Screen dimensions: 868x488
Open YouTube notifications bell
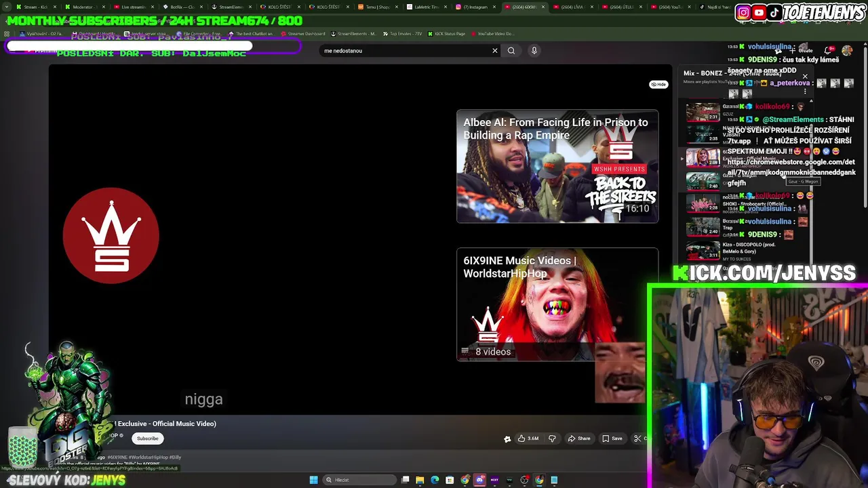(829, 50)
